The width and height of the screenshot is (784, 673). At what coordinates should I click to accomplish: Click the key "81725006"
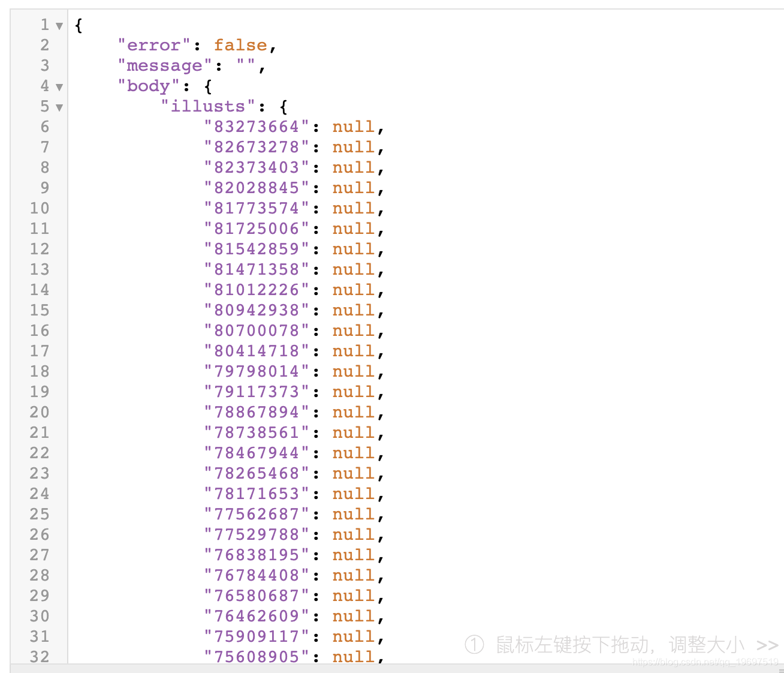(x=257, y=229)
